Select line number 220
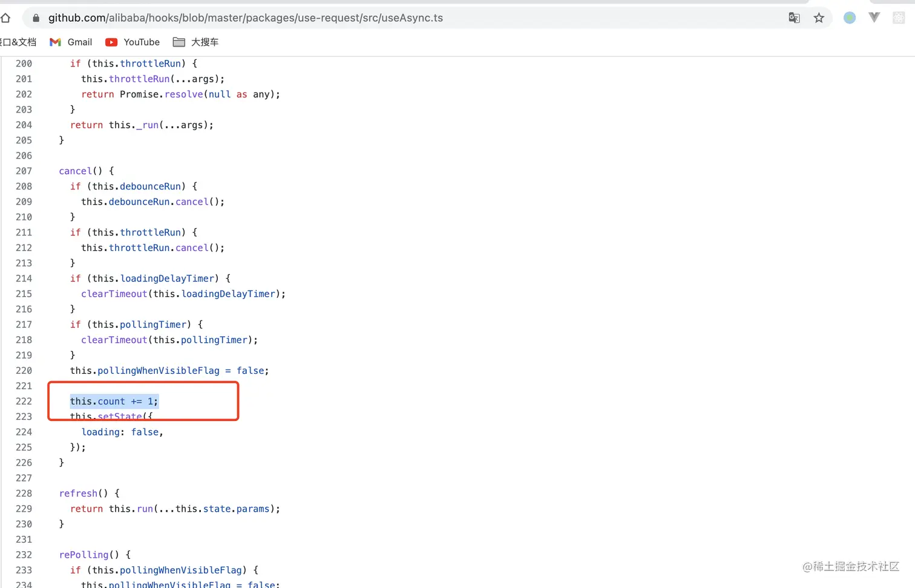The height and width of the screenshot is (588, 915). [24, 371]
